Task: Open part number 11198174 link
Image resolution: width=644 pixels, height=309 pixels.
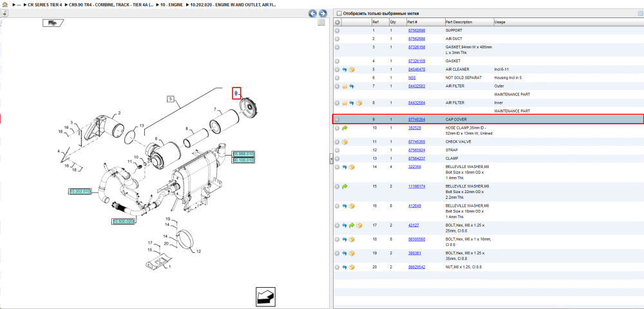Action: [417, 186]
